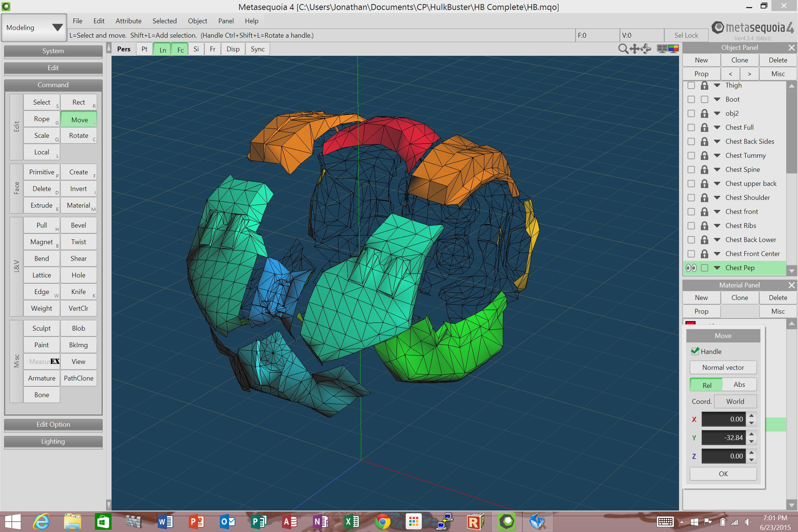Toggle the lock icon on Chest Tummy
798x532 pixels.
pyautogui.click(x=705, y=156)
